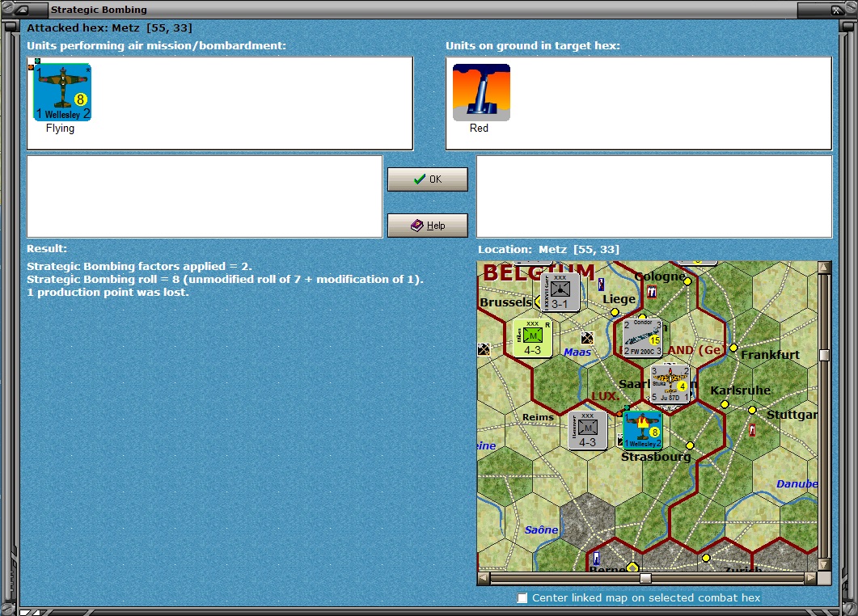Click the Wellesley bomber counter on the map
The width and height of the screenshot is (858, 616).
(643, 431)
